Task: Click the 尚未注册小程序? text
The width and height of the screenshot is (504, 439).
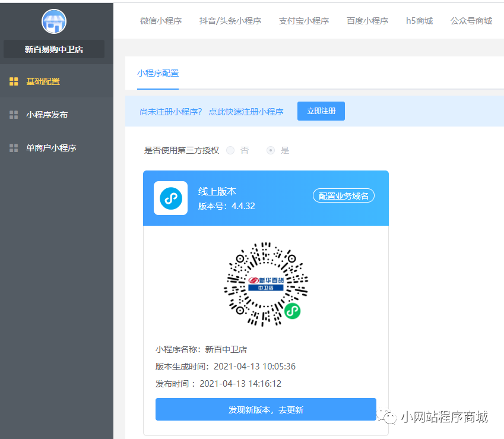Action: coord(171,112)
